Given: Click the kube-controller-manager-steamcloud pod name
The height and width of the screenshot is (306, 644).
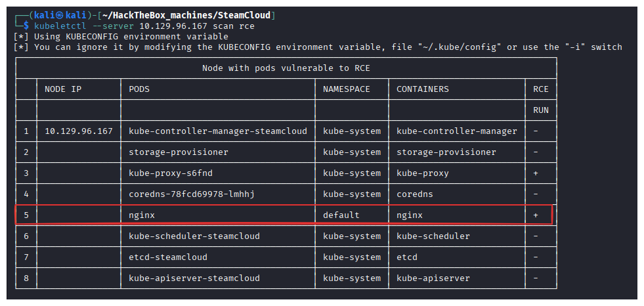Looking at the screenshot, I should [218, 131].
